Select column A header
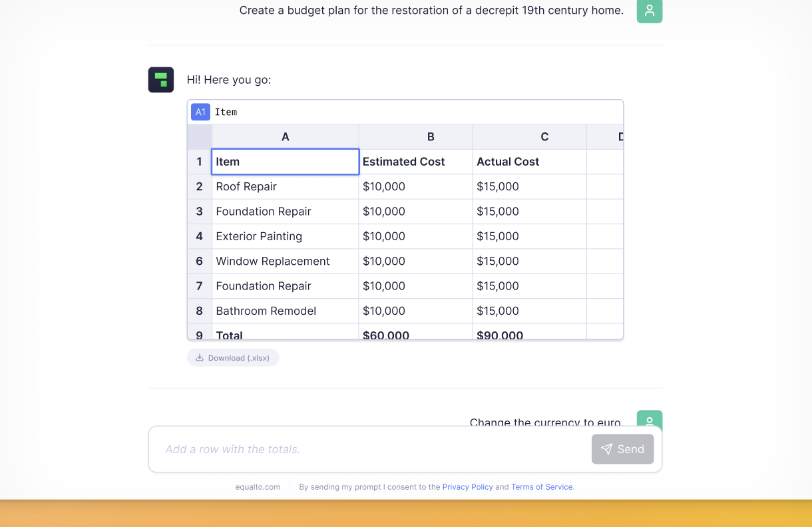Viewport: 812px width, 527px height. coord(286,137)
